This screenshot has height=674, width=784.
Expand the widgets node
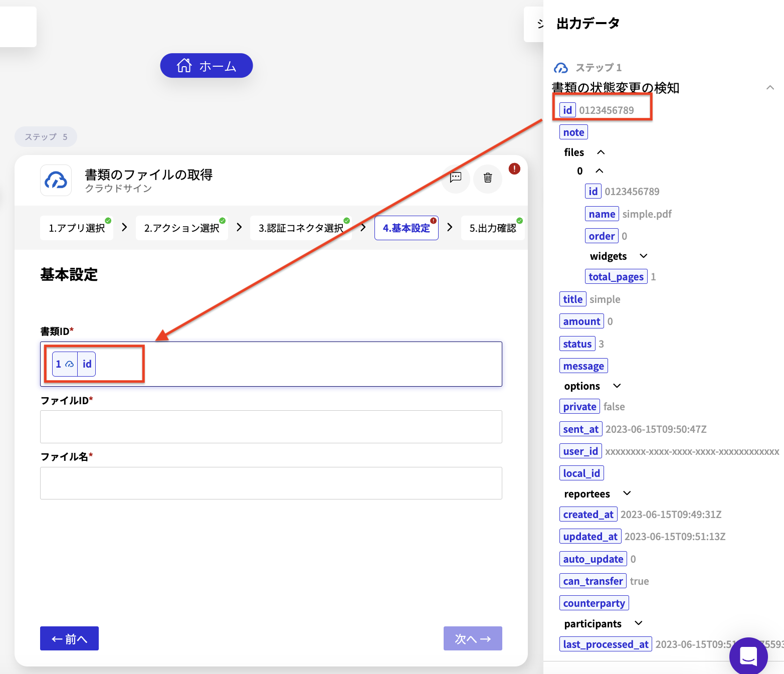pos(644,256)
